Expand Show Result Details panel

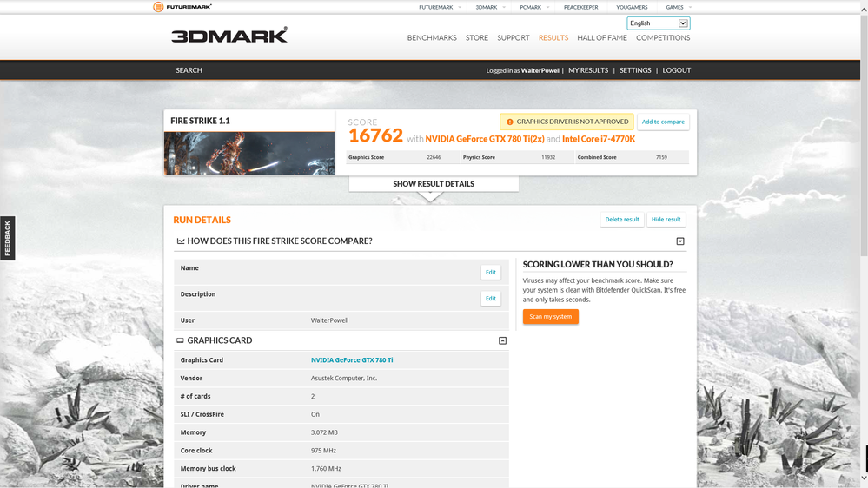[434, 184]
